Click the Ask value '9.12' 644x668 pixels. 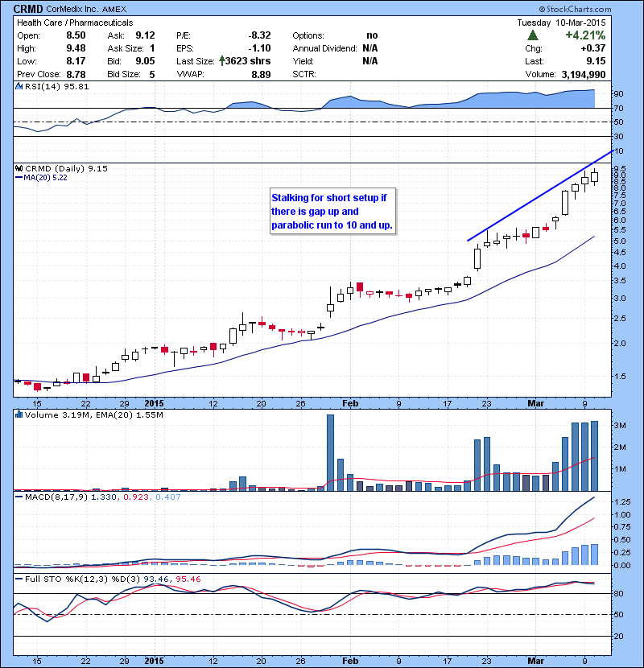(x=146, y=35)
